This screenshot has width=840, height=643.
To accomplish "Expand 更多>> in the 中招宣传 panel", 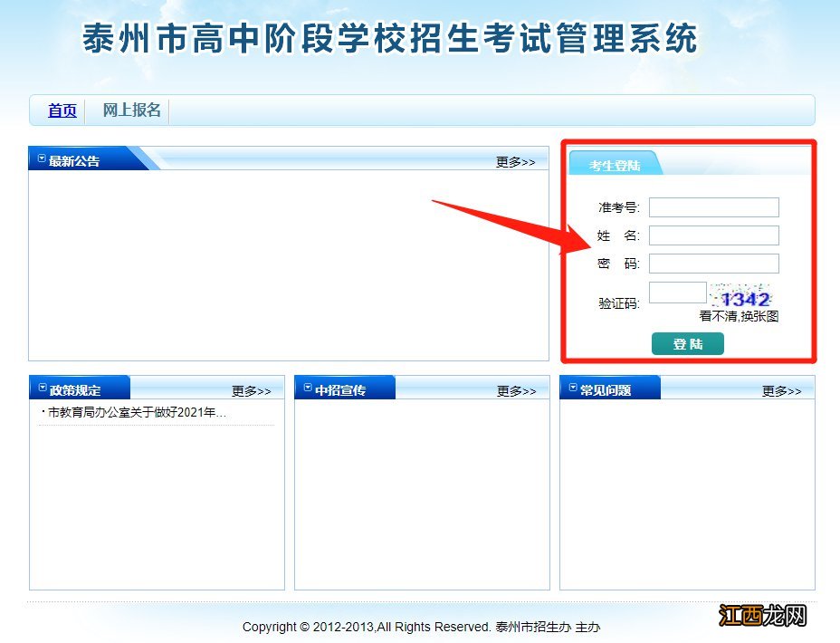I will coord(516,391).
